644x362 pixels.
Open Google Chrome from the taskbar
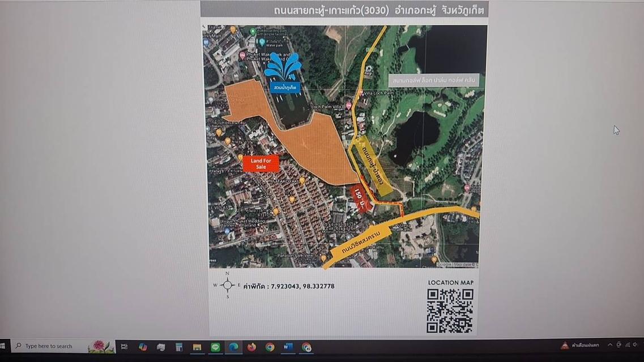point(270,347)
